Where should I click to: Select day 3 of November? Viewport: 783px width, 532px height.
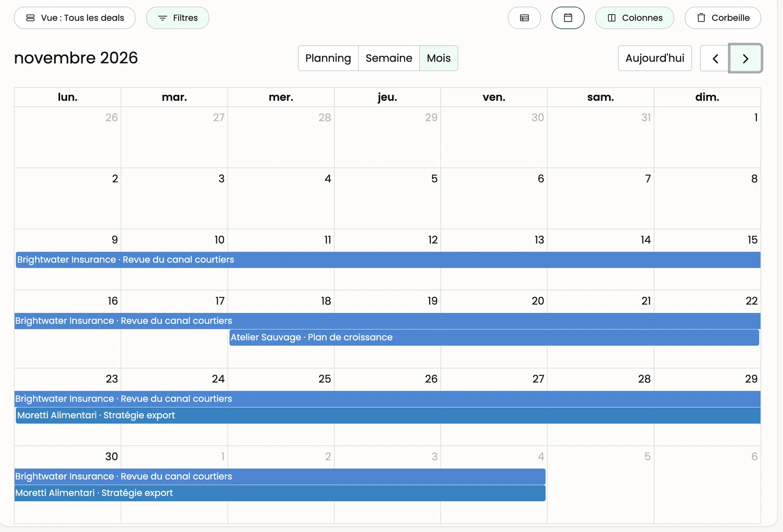pyautogui.click(x=221, y=178)
